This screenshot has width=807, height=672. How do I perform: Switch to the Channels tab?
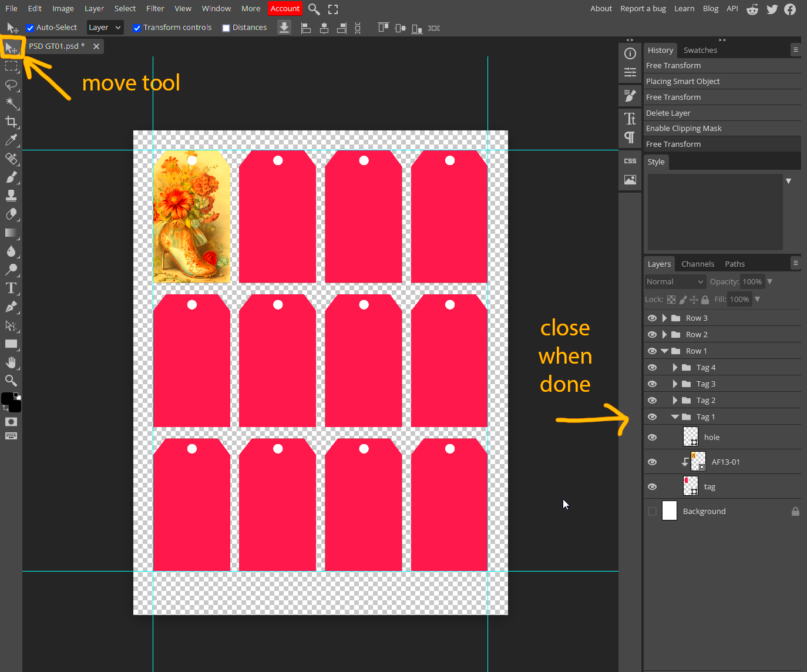698,264
